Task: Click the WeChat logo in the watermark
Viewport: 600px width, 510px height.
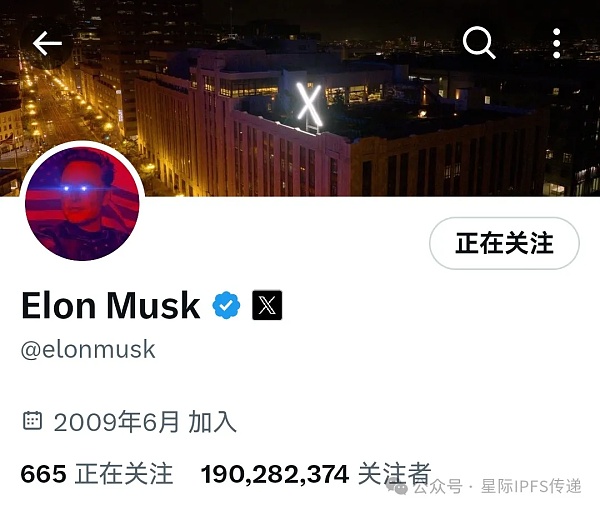Action: pyautogui.click(x=397, y=487)
